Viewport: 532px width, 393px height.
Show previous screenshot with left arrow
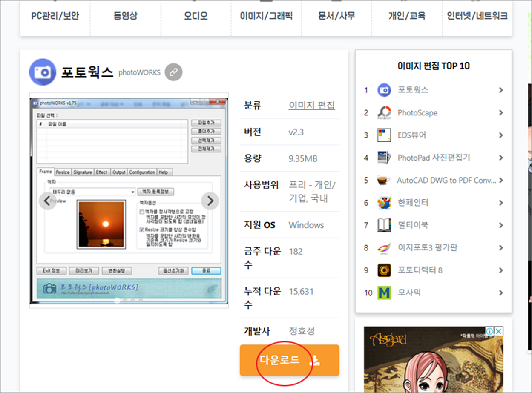(x=47, y=201)
